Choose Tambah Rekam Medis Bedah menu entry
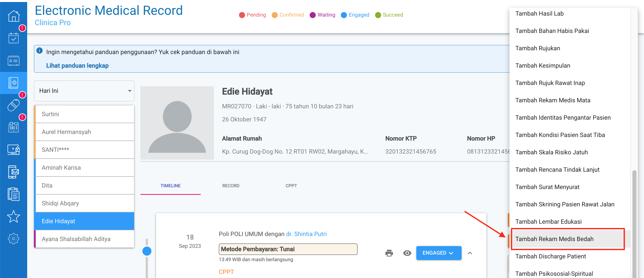The height and width of the screenshot is (278, 644). (x=554, y=239)
